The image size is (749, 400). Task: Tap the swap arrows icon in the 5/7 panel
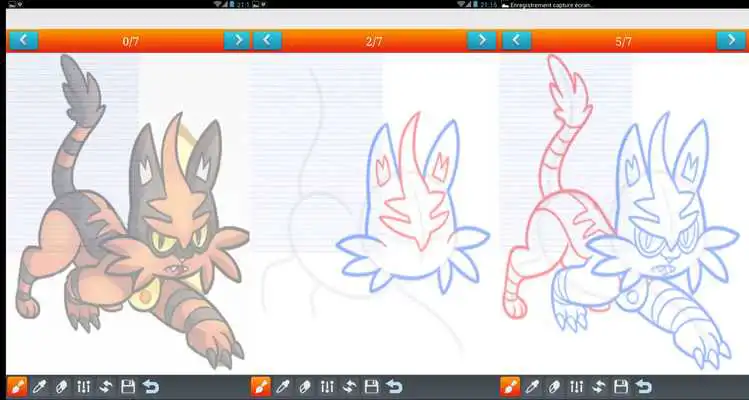tap(599, 387)
